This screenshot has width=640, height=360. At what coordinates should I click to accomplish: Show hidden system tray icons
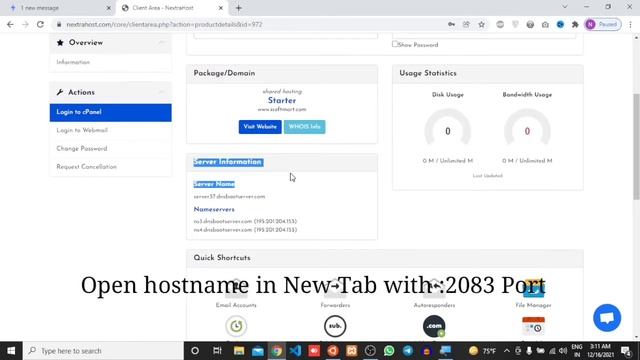click(507, 351)
